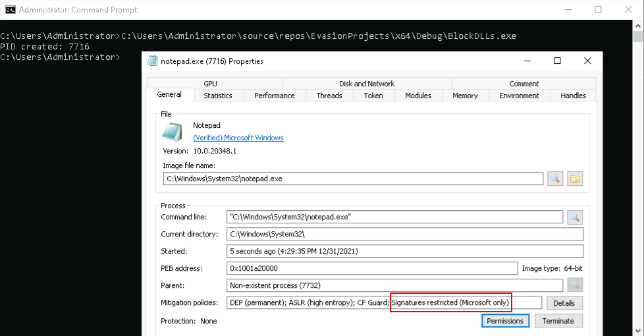Click the Details button for mitigation policies
The width and height of the screenshot is (644, 336).
564,303
